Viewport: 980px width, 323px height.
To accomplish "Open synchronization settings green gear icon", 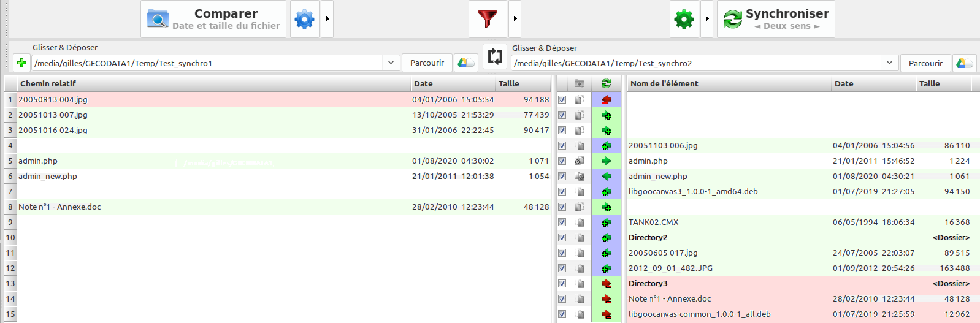I will click(x=684, y=19).
